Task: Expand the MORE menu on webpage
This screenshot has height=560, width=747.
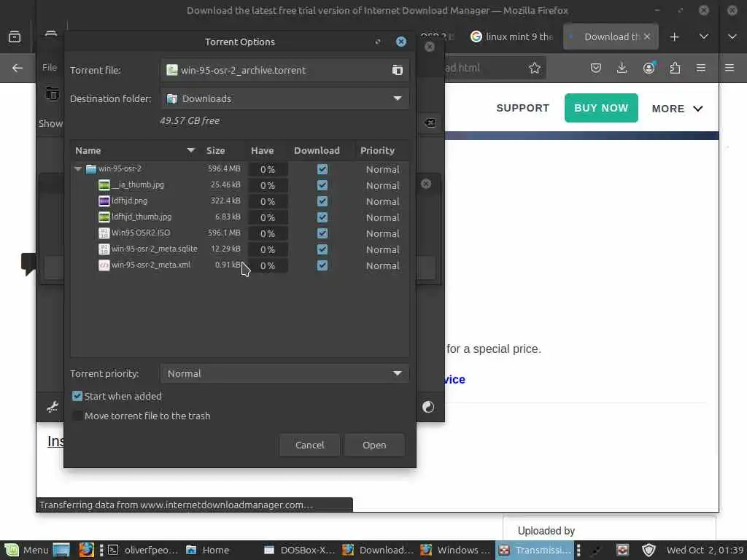Action: click(x=677, y=109)
